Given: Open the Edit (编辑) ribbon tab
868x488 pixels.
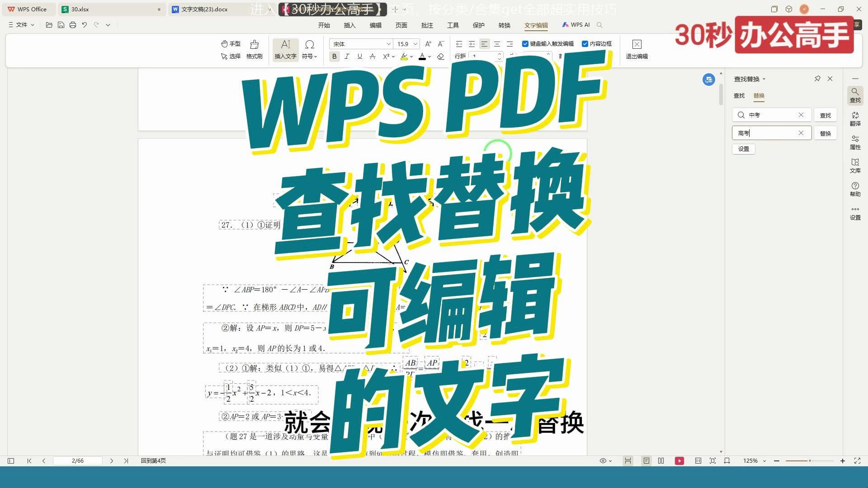Looking at the screenshot, I should point(375,25).
